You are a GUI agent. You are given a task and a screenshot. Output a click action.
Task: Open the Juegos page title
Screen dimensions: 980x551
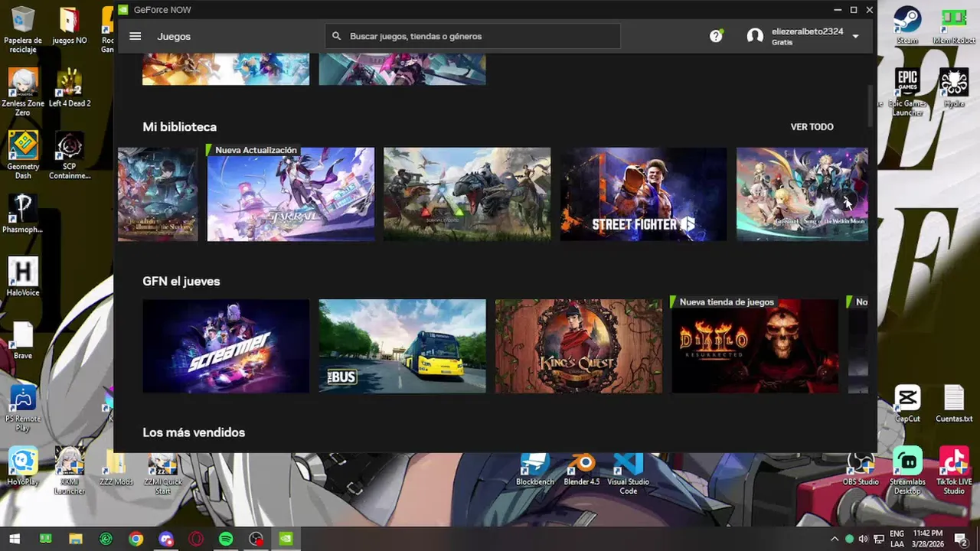point(174,36)
